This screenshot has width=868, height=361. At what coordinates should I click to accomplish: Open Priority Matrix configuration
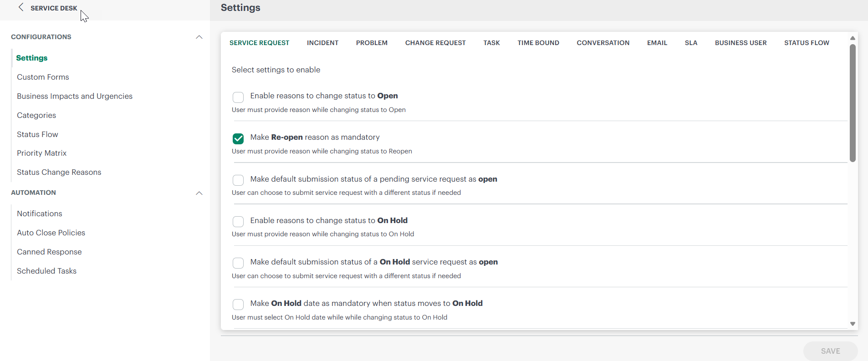[x=42, y=153]
